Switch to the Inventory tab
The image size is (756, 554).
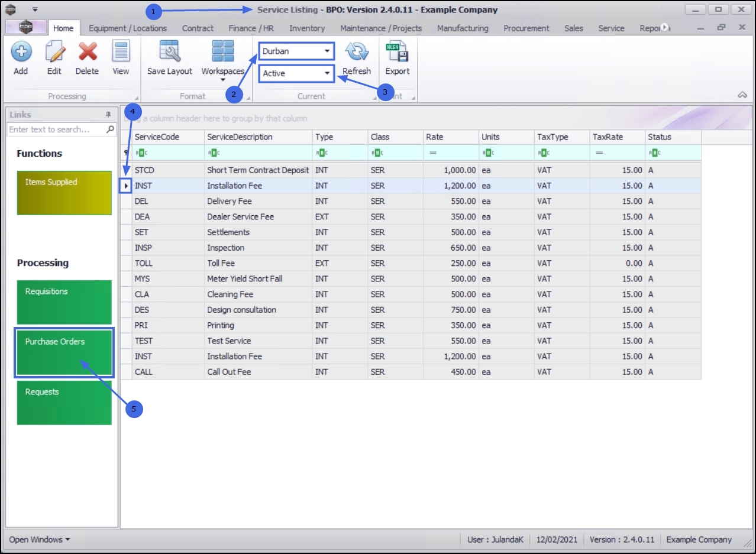click(306, 28)
